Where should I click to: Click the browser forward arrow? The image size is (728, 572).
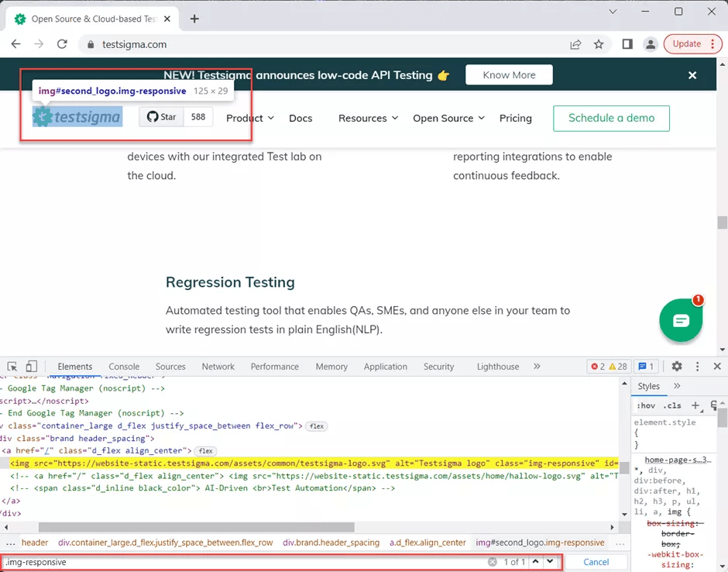[x=39, y=44]
